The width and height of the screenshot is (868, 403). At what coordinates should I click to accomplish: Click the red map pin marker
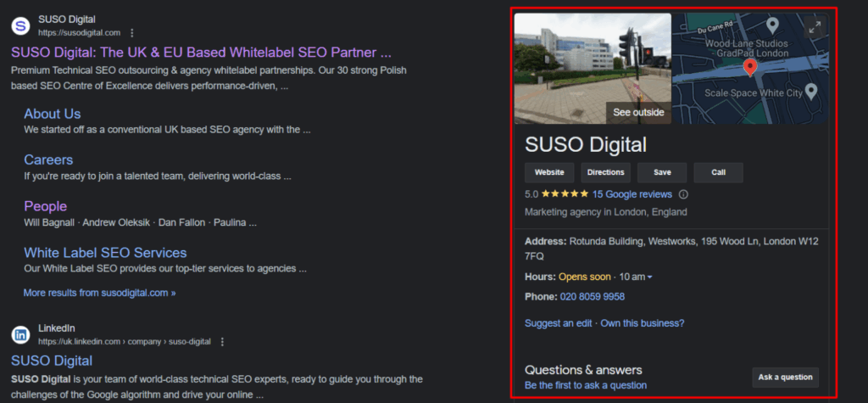pyautogui.click(x=749, y=68)
